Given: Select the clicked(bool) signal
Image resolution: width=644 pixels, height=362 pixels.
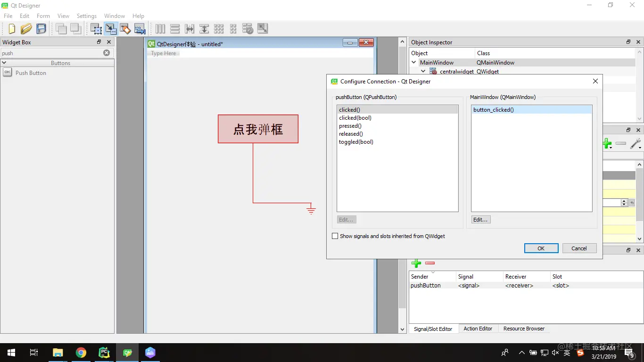Looking at the screenshot, I should (397, 118).
